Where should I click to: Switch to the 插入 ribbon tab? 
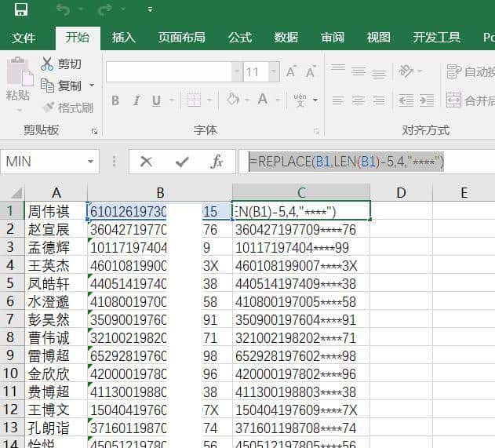(x=123, y=38)
